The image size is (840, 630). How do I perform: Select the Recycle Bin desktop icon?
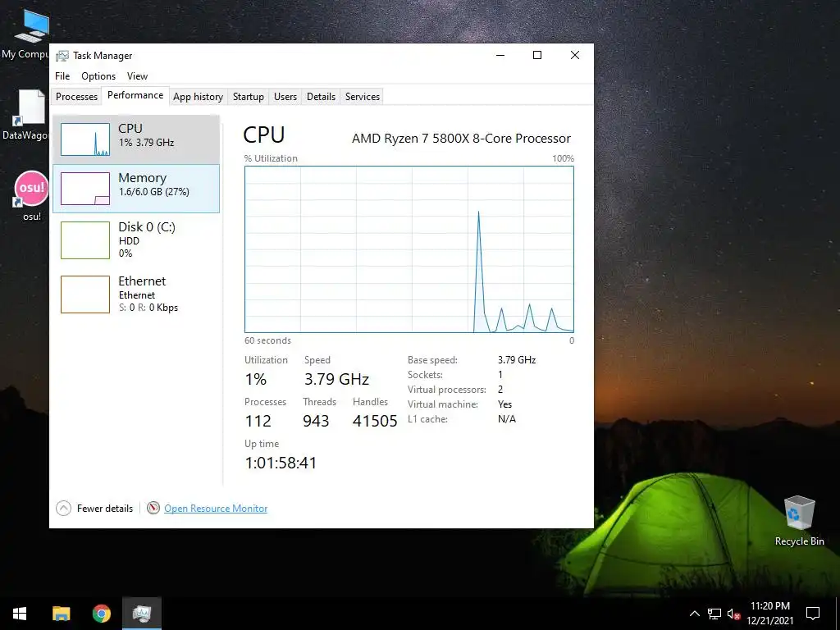(799, 521)
